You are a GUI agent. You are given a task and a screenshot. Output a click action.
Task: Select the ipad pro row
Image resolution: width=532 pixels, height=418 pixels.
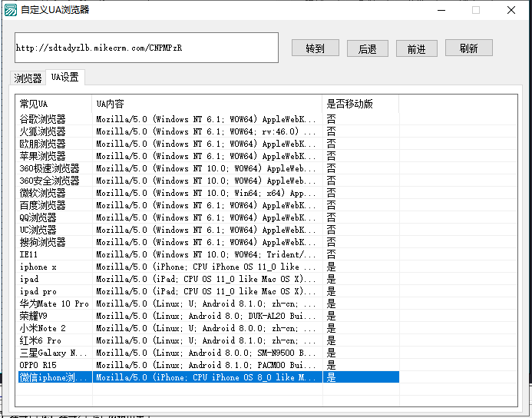tap(208, 291)
